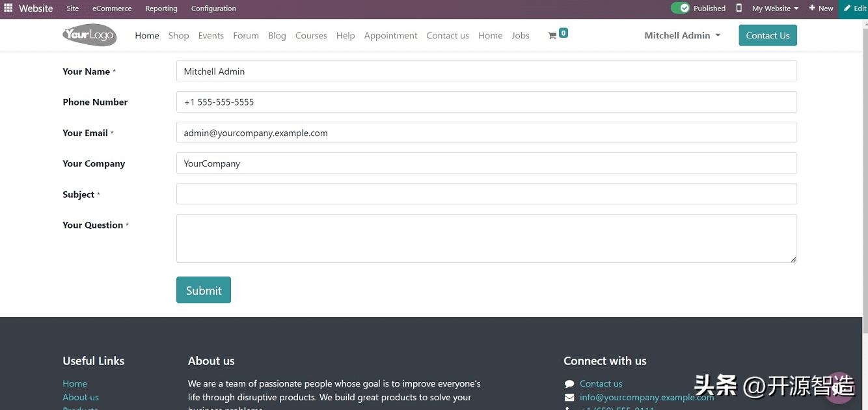Click the second Home nav link beside Jobs
Image resolution: width=868 pixels, height=410 pixels.
[490, 36]
